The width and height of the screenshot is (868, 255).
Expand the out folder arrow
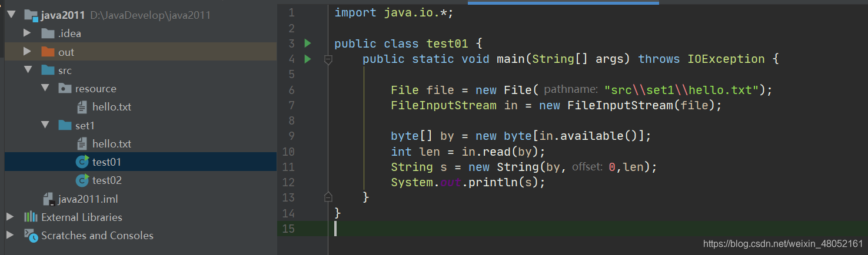click(27, 52)
